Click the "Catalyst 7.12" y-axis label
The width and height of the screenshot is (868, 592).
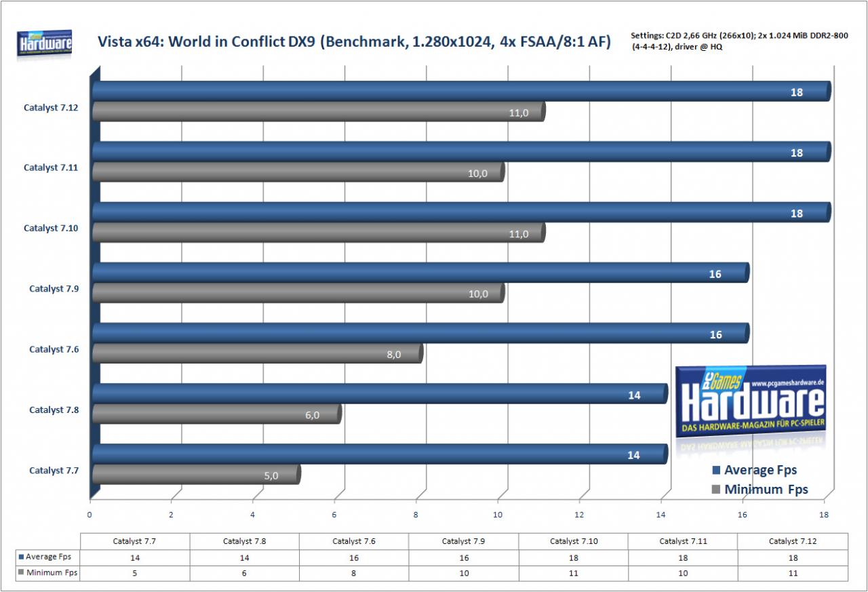pyautogui.click(x=52, y=106)
